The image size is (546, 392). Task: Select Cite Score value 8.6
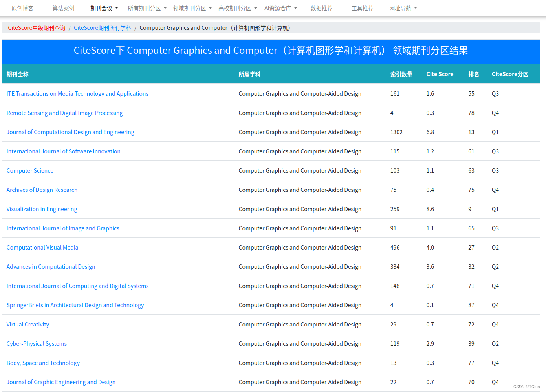(x=430, y=209)
